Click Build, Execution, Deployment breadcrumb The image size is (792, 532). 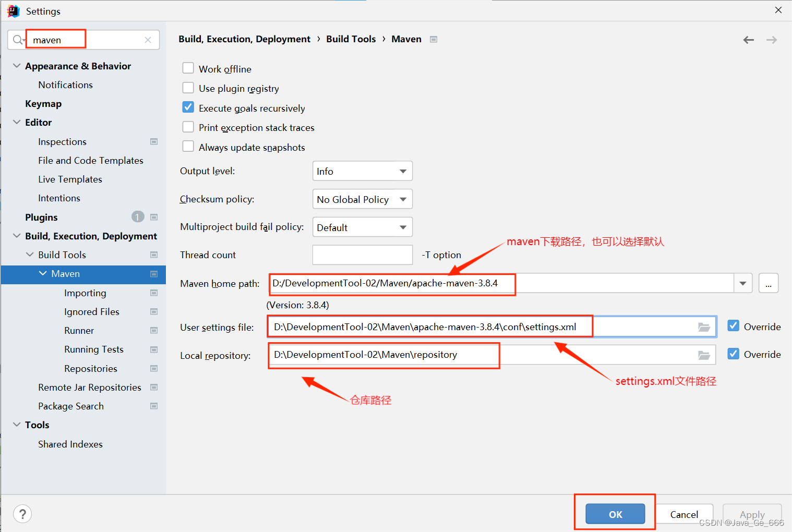tap(244, 39)
